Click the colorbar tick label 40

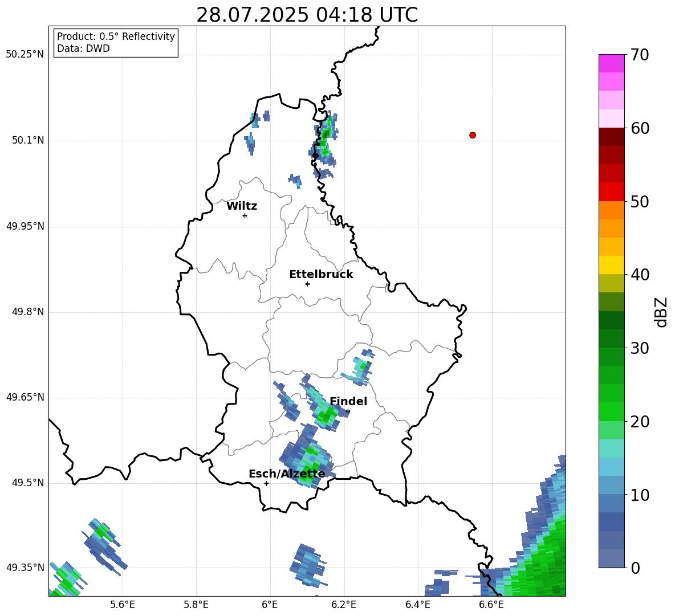point(640,275)
